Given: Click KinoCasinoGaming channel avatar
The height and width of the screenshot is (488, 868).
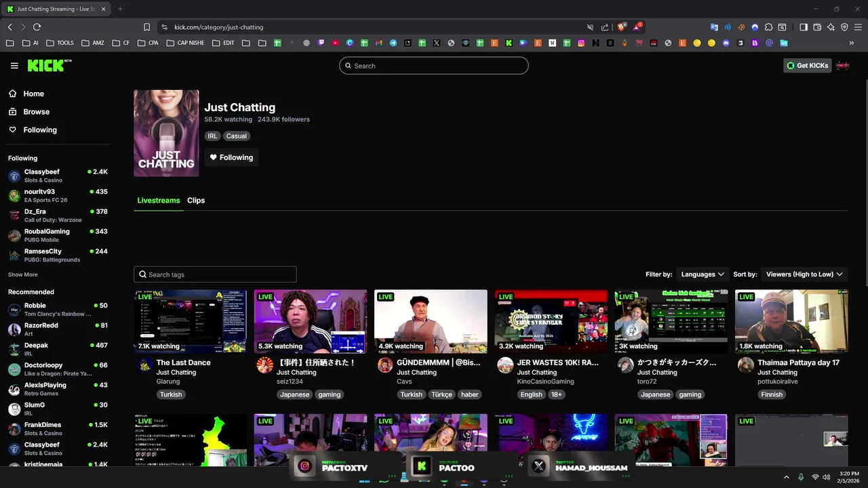Looking at the screenshot, I should pos(505,365).
